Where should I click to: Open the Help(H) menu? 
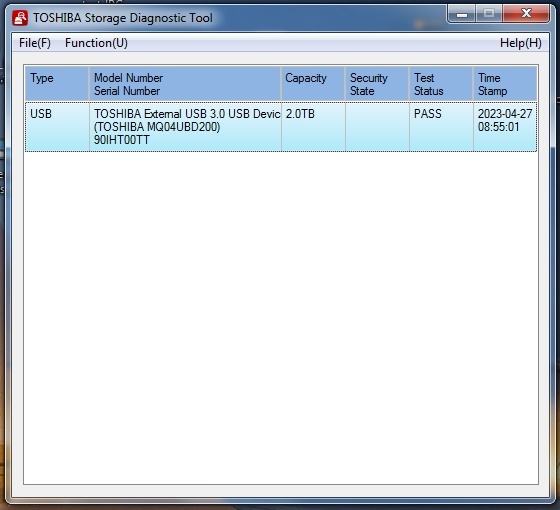pos(520,43)
